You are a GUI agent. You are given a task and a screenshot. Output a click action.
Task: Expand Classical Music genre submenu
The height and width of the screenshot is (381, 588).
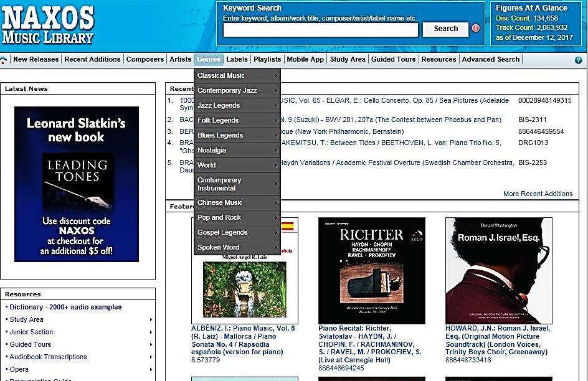coord(237,76)
